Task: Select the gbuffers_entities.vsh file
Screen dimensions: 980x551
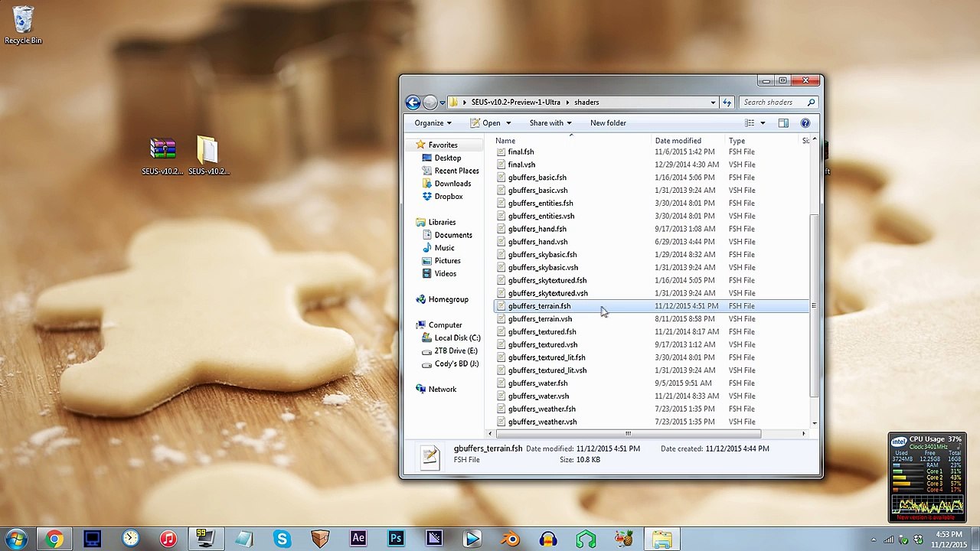Action: (541, 217)
